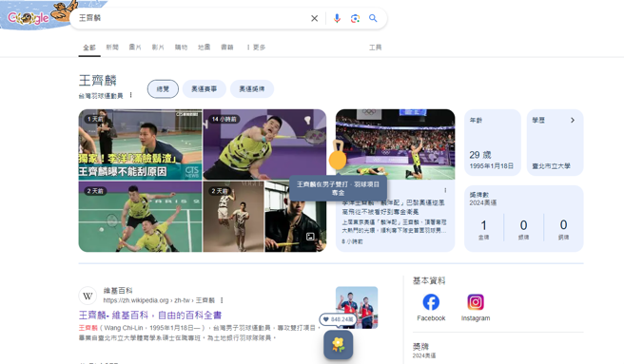Click the 1995年1月18日 birthdate text
The width and height of the screenshot is (624, 364).
pos(492,166)
